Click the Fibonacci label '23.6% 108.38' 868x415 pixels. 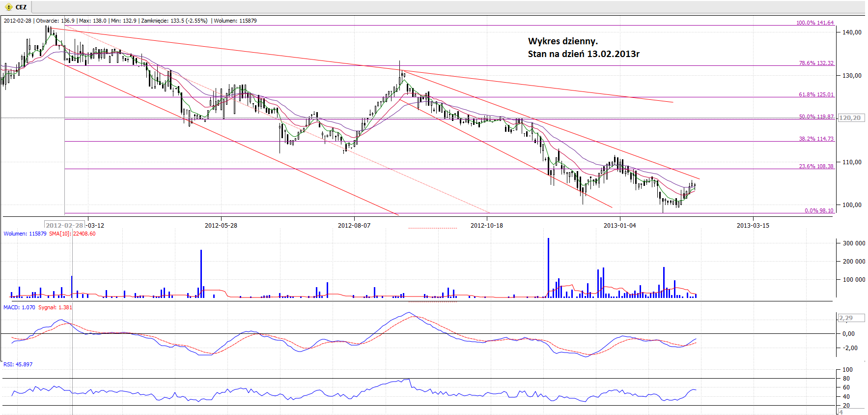click(x=816, y=166)
